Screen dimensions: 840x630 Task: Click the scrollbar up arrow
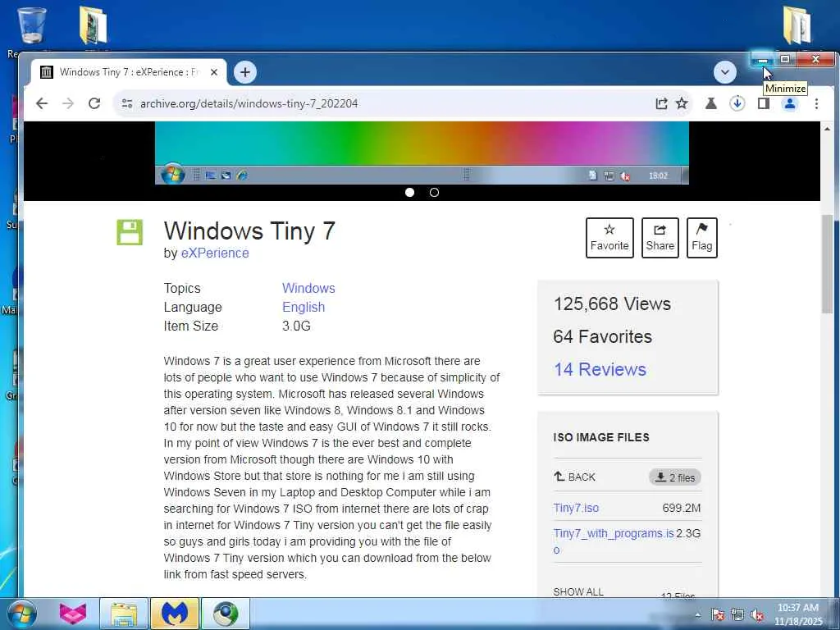click(827, 129)
